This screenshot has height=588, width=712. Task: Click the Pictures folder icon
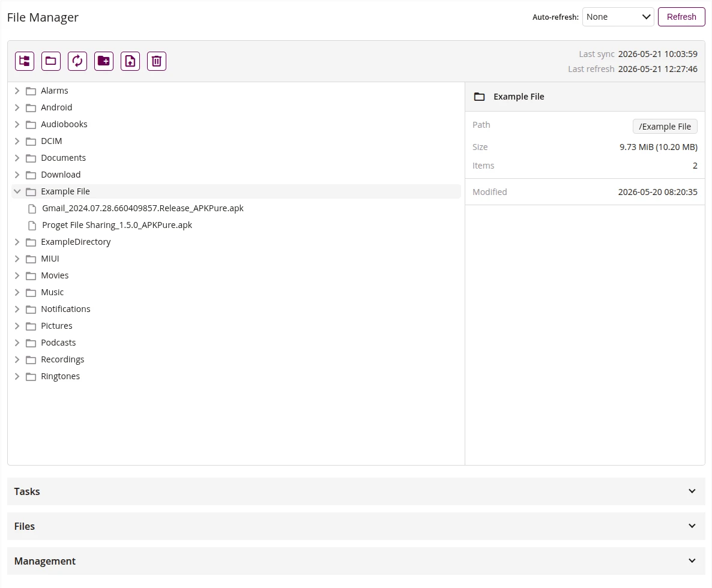[31, 326]
